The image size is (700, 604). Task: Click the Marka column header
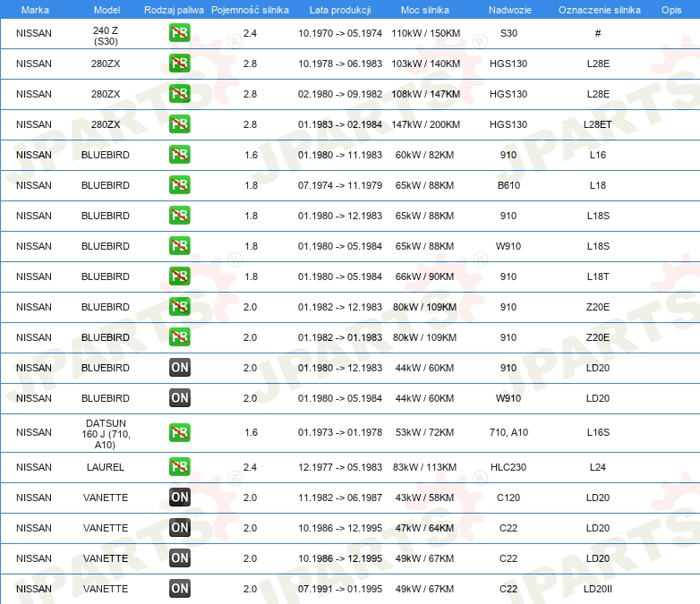pyautogui.click(x=35, y=10)
